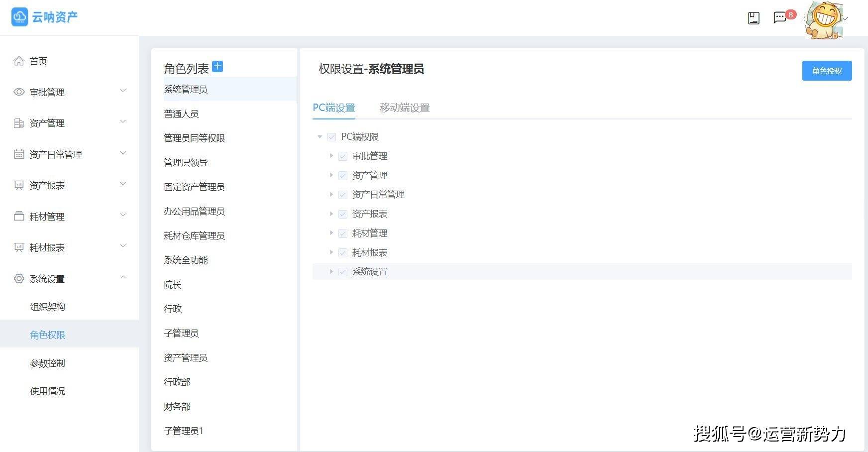Image resolution: width=868 pixels, height=452 pixels.
Task: Toggle the PC端权限 root checkbox
Action: point(331,137)
